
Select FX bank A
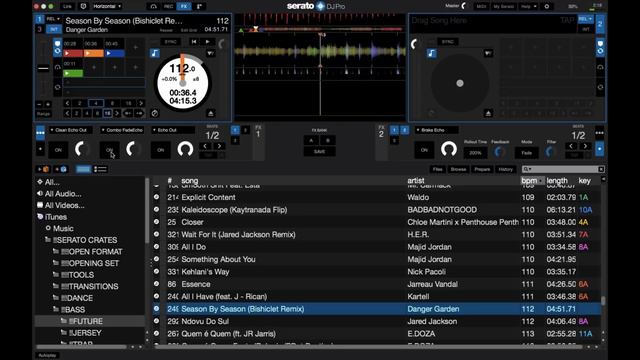311,140
